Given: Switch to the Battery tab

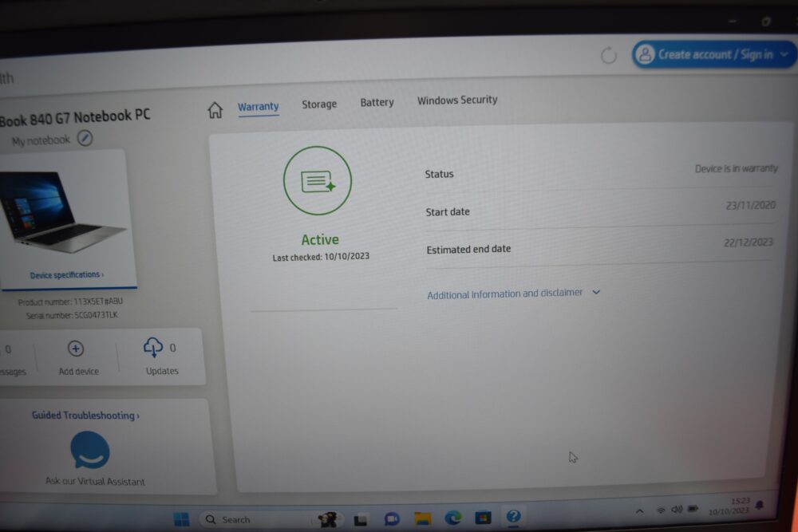Looking at the screenshot, I should [x=377, y=102].
